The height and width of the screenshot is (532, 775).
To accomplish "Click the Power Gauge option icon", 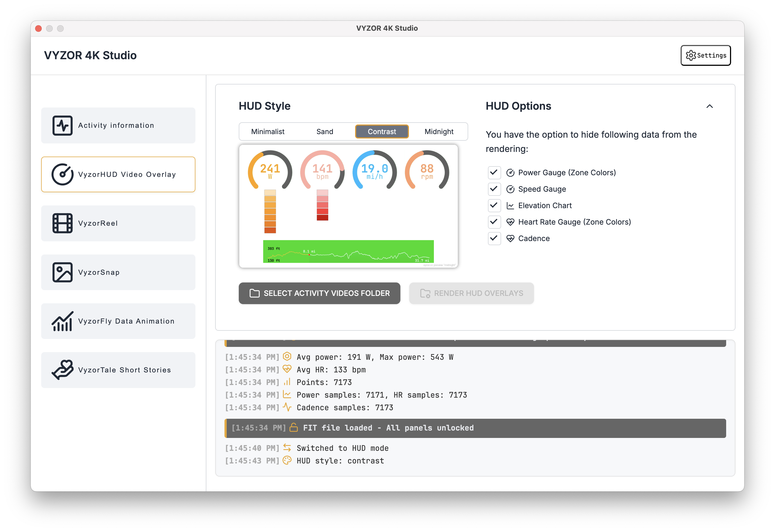I will 510,173.
